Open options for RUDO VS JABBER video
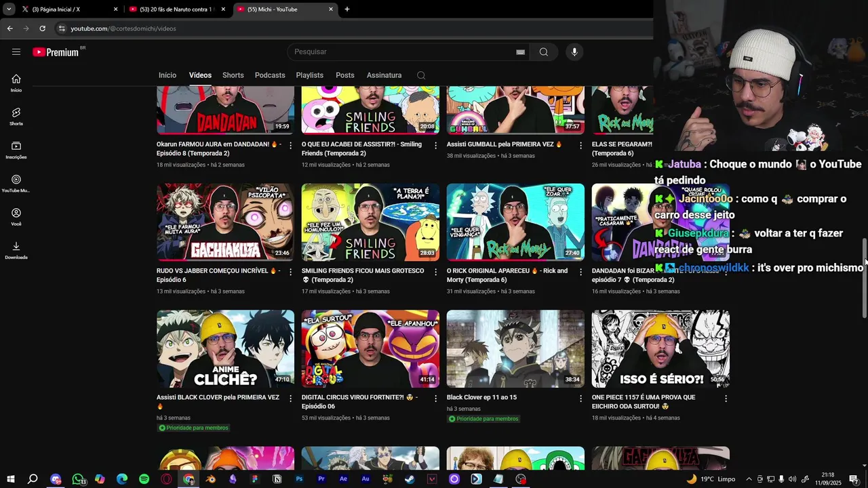The height and width of the screenshot is (488, 868). click(x=291, y=272)
